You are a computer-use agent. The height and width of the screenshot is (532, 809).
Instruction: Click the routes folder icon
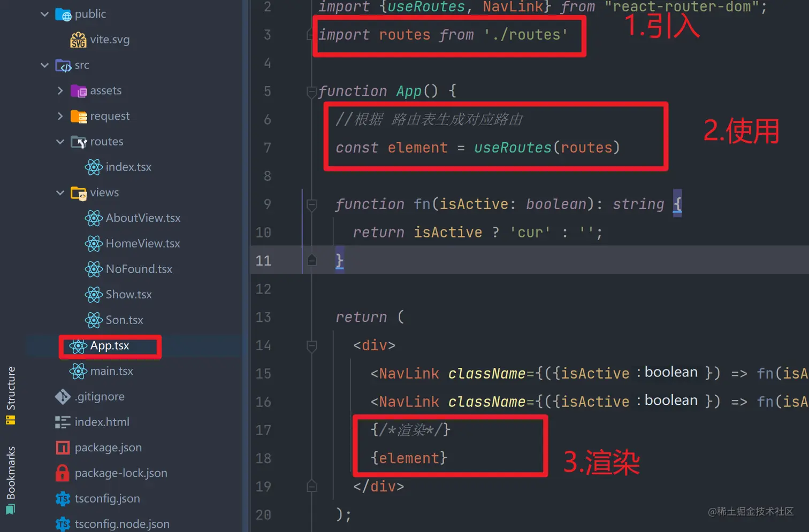pyautogui.click(x=79, y=142)
